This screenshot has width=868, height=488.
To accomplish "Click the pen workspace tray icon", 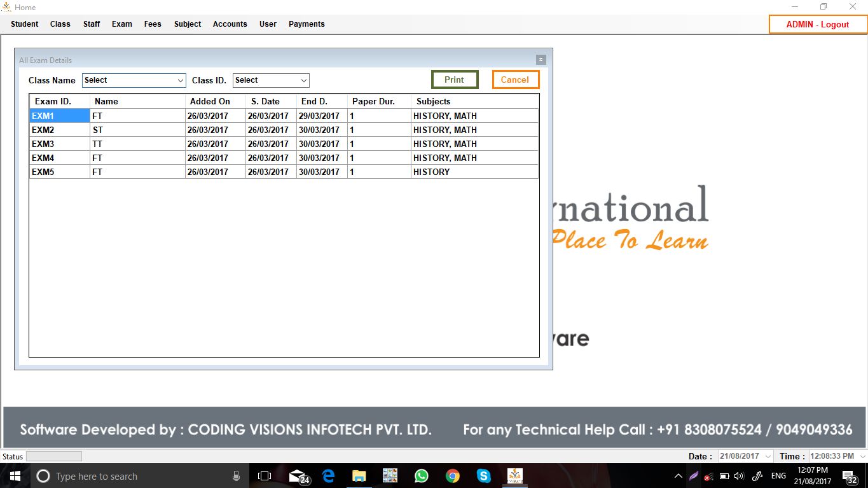I will coord(757,476).
